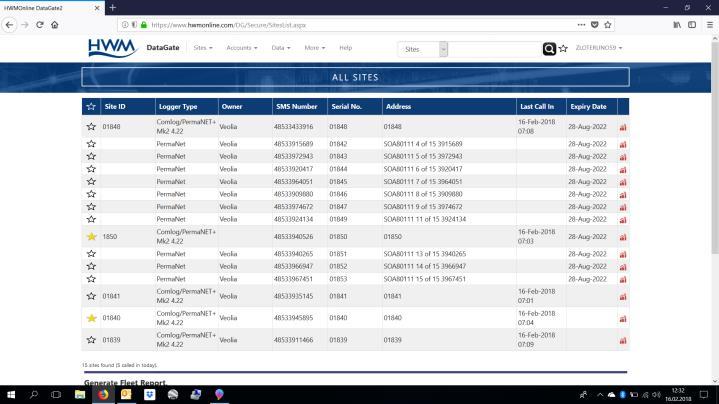Viewport: 719px width, 404px height.
Task: Sort by Site ID column header
Action: 115,106
